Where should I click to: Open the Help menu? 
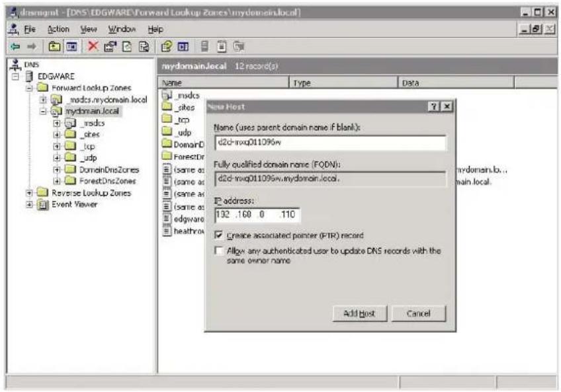[155, 29]
